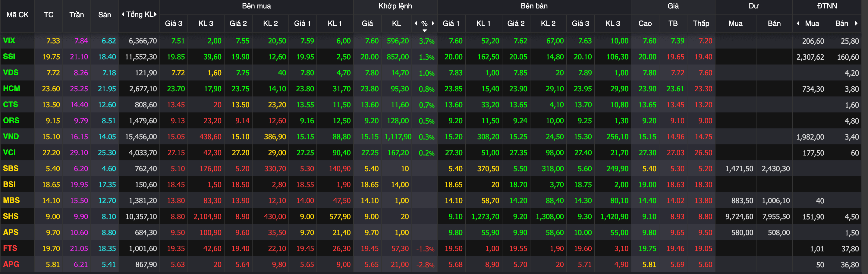Click HCM ceiling price 25.25

tap(79, 89)
